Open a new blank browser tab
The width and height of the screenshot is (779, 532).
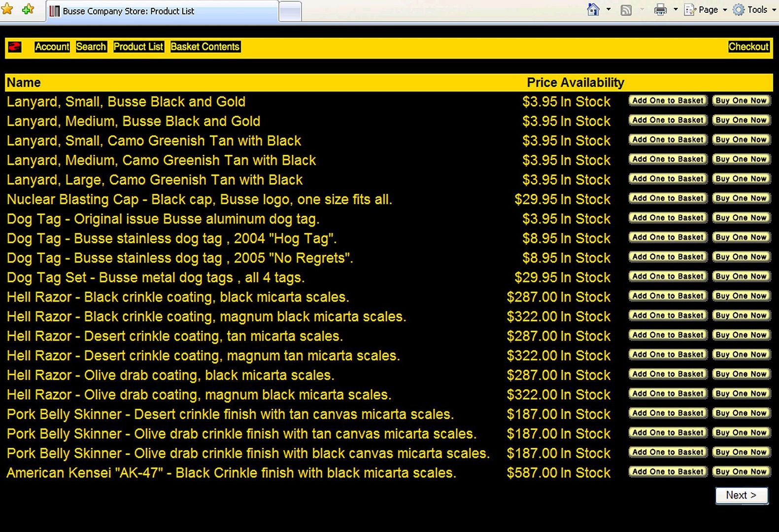coord(290,12)
